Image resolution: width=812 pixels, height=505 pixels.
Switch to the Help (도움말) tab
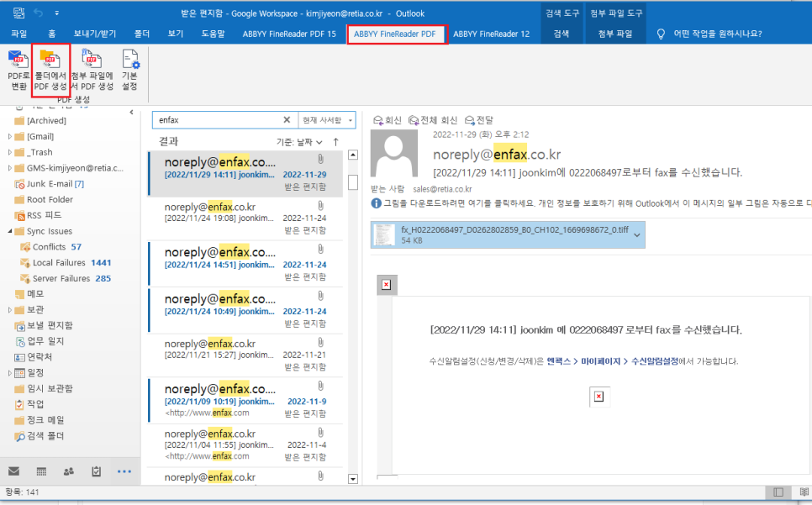213,34
